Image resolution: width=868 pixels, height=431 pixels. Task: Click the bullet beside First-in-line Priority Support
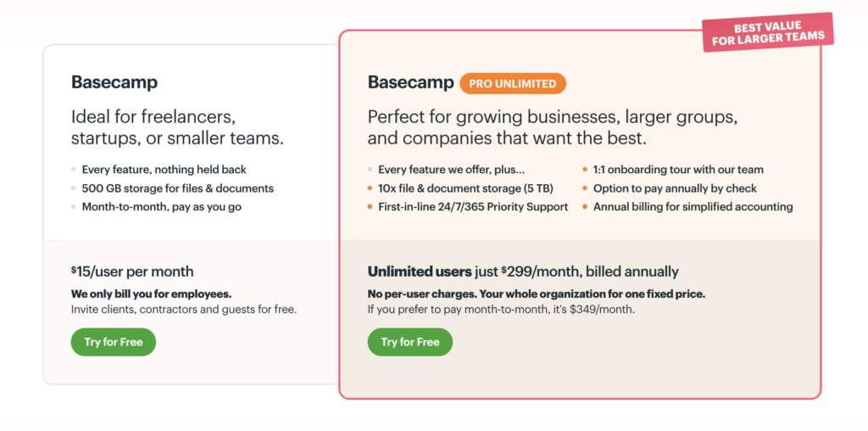pos(370,207)
